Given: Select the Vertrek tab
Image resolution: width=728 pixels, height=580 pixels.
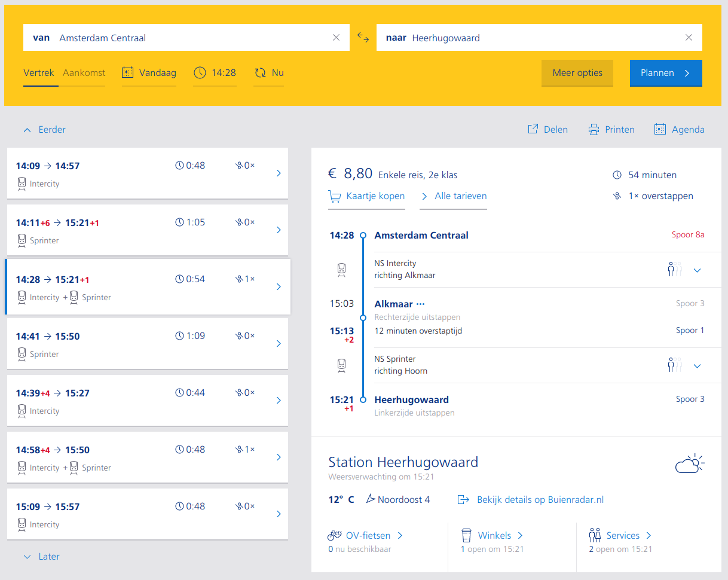Looking at the screenshot, I should pos(39,72).
